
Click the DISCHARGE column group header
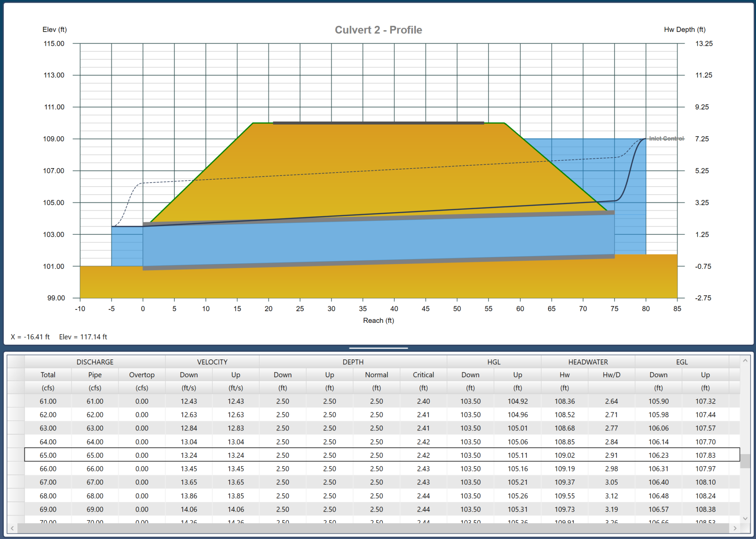(x=95, y=362)
